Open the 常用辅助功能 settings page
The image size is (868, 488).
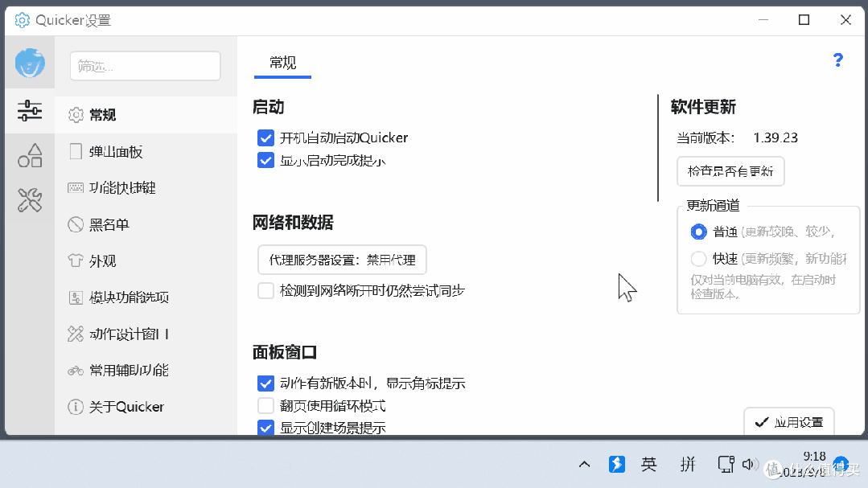(x=146, y=370)
